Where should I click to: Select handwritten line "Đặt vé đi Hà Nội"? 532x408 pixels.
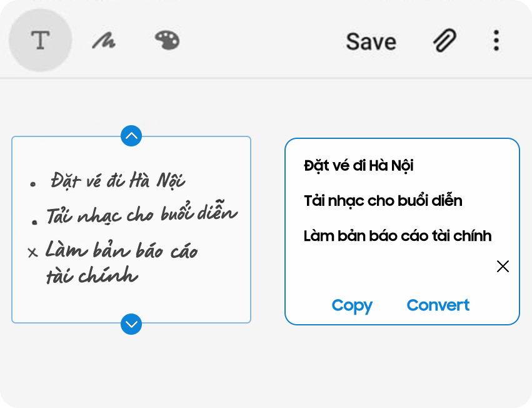pos(118,180)
